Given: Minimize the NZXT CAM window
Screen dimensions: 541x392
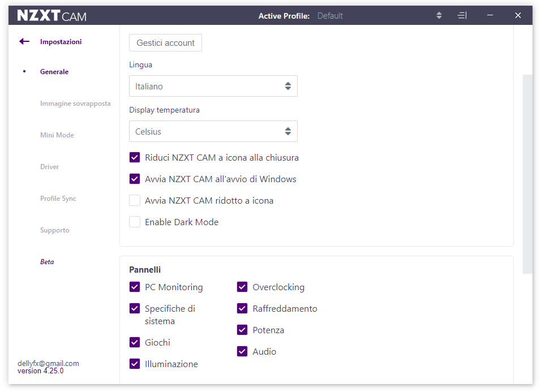Looking at the screenshot, I should (490, 15).
